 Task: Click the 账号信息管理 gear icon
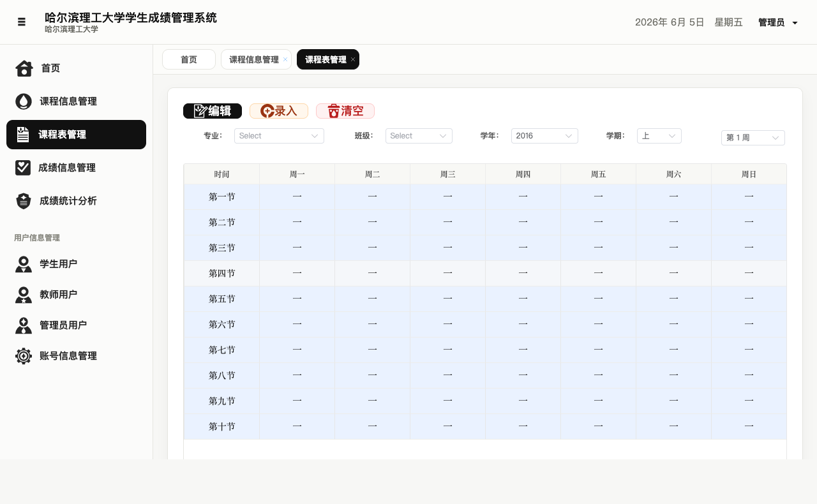coord(24,356)
